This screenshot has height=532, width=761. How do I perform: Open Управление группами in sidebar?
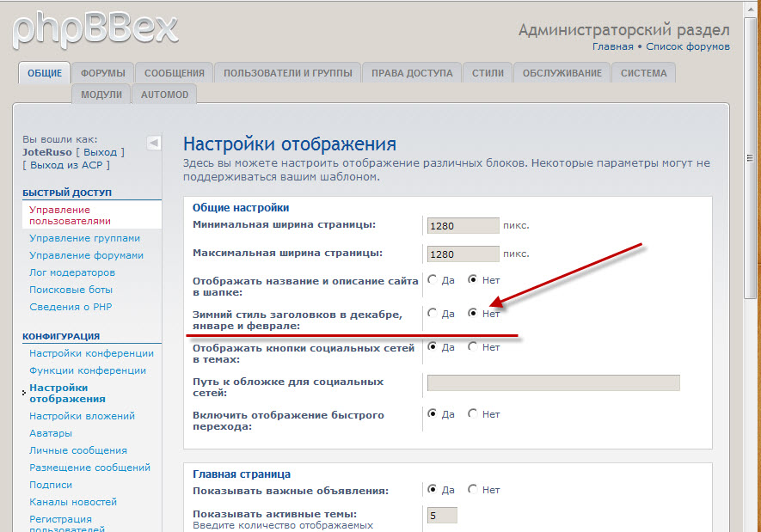click(84, 238)
